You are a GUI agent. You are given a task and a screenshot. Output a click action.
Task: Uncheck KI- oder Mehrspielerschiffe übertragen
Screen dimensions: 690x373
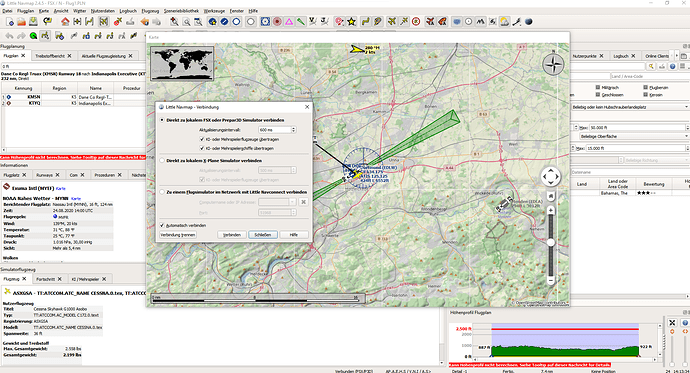[x=202, y=148]
